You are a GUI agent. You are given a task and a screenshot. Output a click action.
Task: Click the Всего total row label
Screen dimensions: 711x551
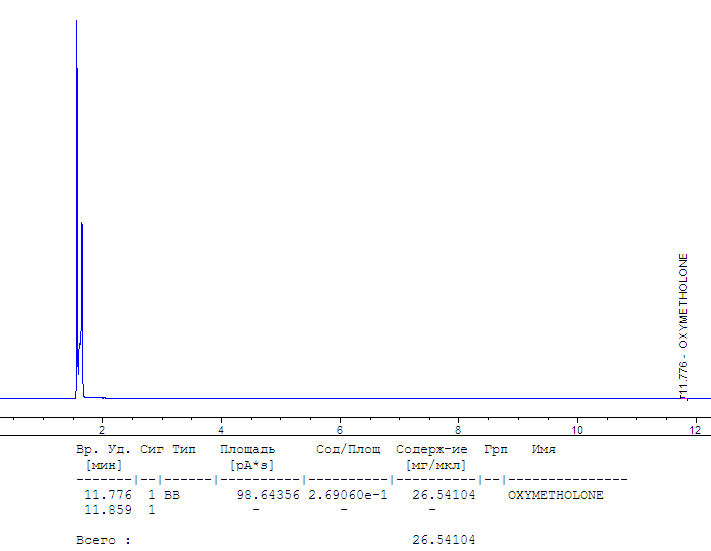[103, 540]
